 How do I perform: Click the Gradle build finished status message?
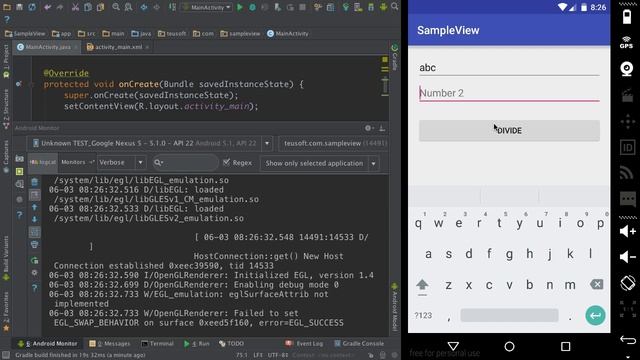point(80,355)
